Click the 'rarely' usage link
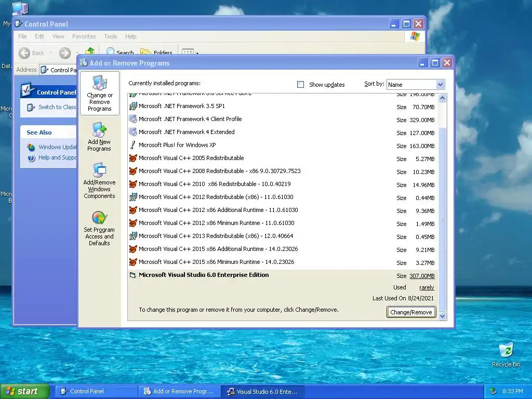The height and width of the screenshot is (399, 532). [x=427, y=288]
